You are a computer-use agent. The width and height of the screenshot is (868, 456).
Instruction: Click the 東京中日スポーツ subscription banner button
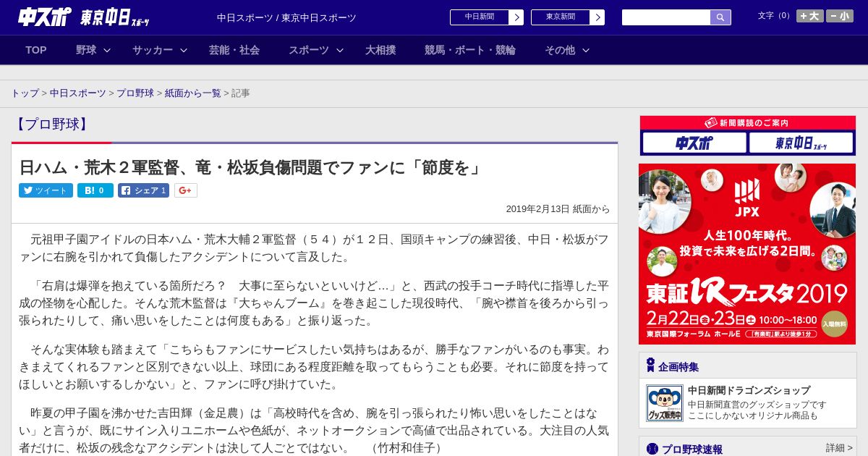coord(801,143)
